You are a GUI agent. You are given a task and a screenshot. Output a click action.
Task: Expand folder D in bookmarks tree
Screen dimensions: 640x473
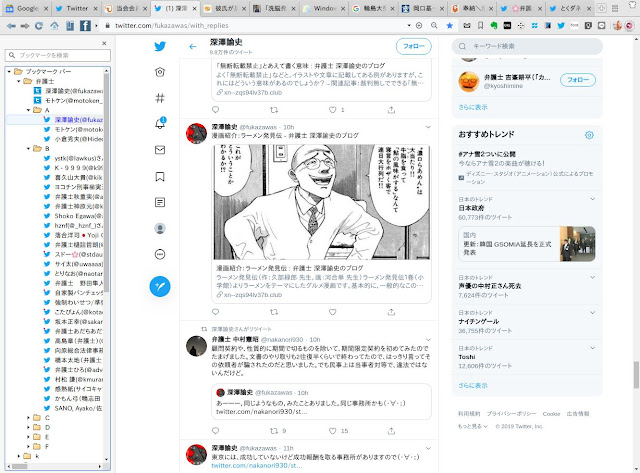[x=28, y=427]
